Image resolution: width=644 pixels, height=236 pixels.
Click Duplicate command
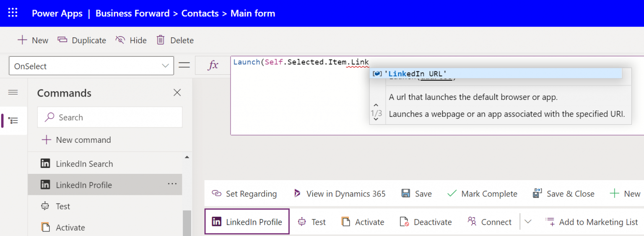pos(82,40)
